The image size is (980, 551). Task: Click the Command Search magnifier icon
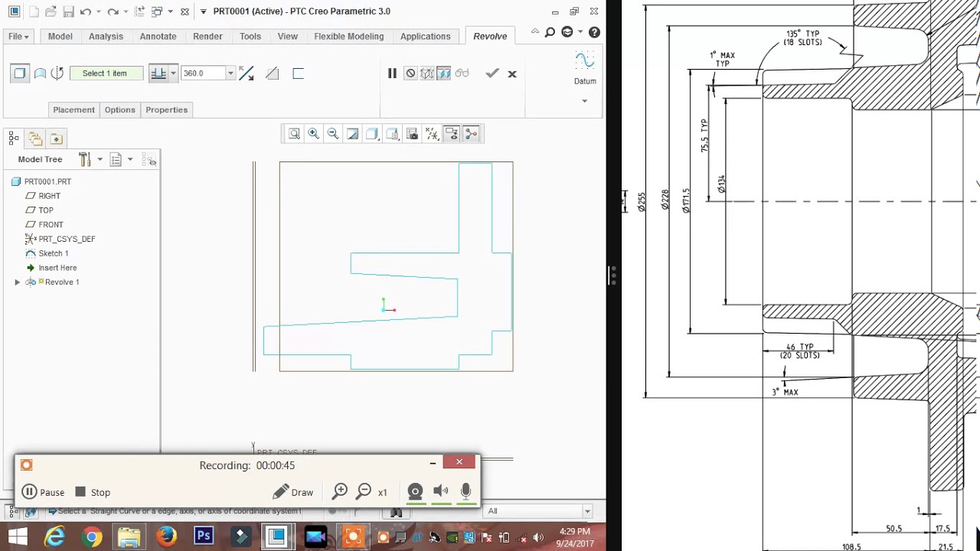pyautogui.click(x=550, y=32)
